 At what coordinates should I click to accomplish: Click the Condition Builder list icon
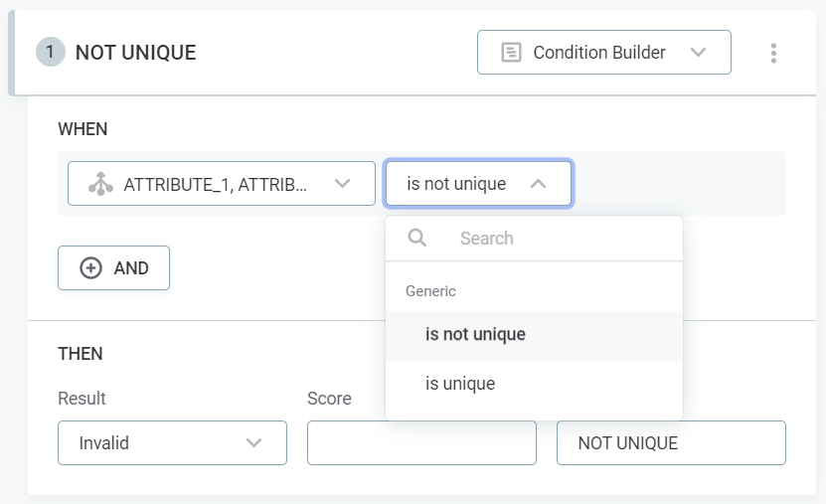(x=511, y=53)
